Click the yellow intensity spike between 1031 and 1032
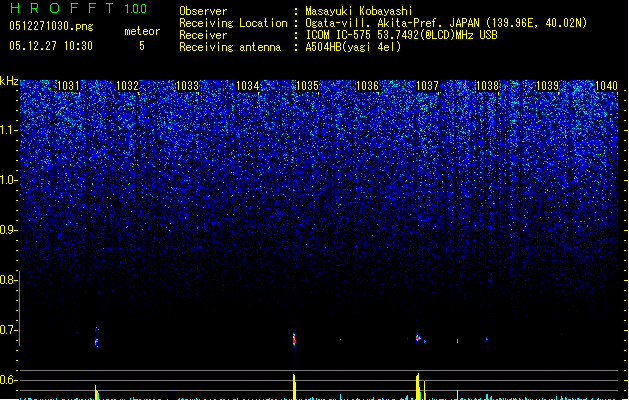 tap(96, 392)
